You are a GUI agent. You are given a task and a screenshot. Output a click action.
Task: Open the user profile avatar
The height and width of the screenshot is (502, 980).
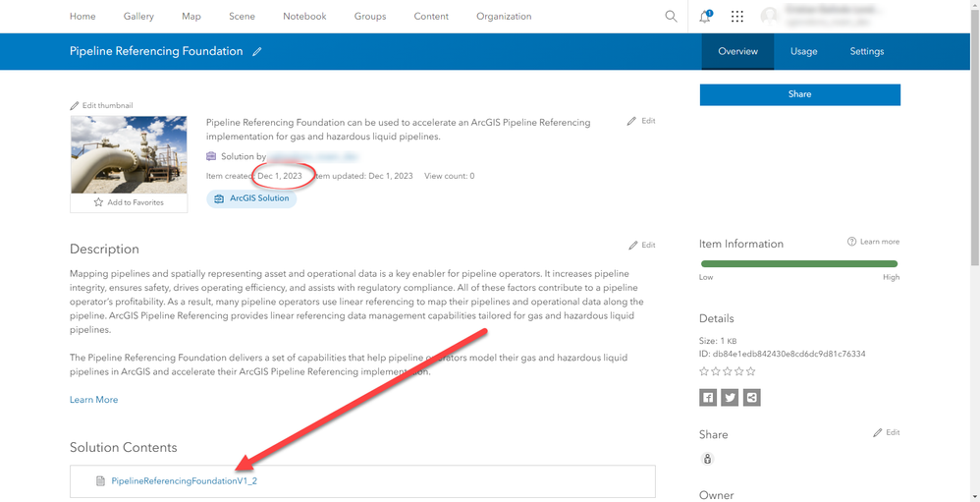pyautogui.click(x=770, y=17)
